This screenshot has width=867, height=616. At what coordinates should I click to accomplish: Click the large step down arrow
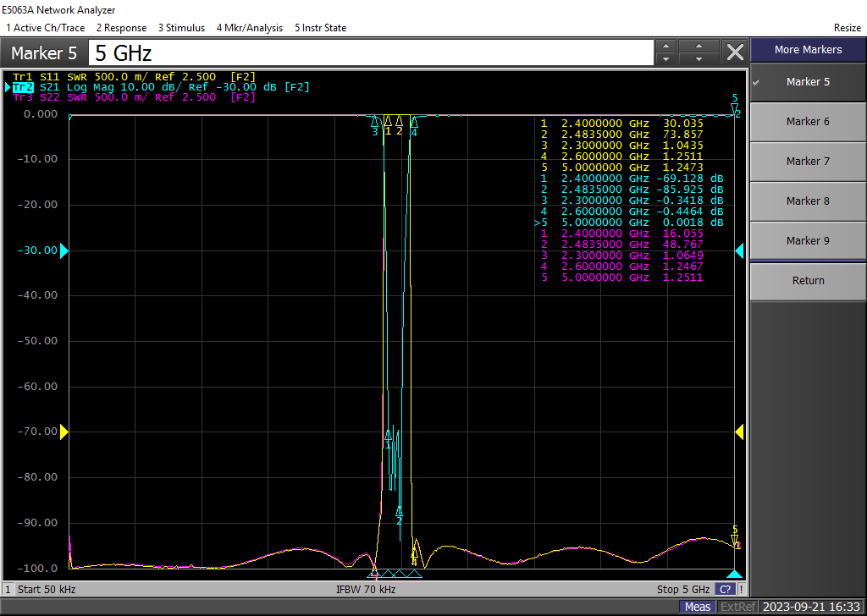(x=699, y=59)
